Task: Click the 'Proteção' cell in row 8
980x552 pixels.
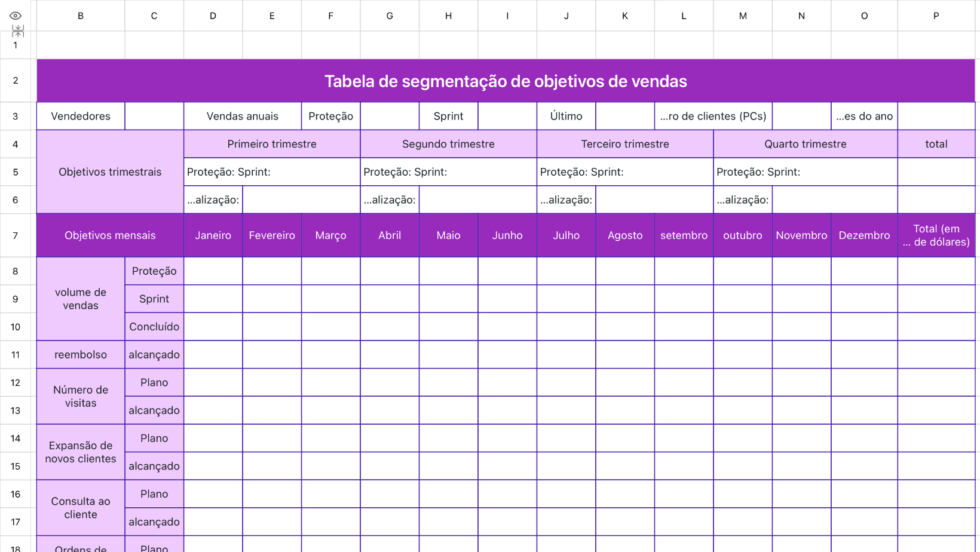Action: coord(154,271)
